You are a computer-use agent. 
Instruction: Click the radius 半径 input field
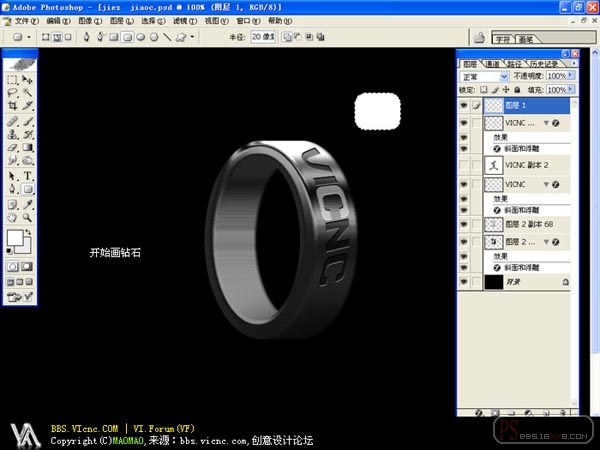(263, 37)
